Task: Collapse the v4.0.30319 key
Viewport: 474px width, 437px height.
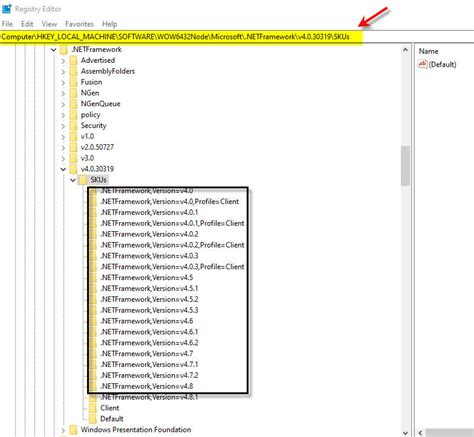Action: click(x=63, y=169)
